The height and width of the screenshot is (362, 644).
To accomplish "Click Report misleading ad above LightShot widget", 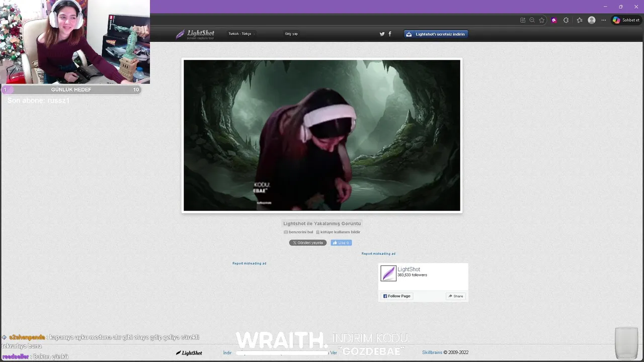I will point(378,253).
